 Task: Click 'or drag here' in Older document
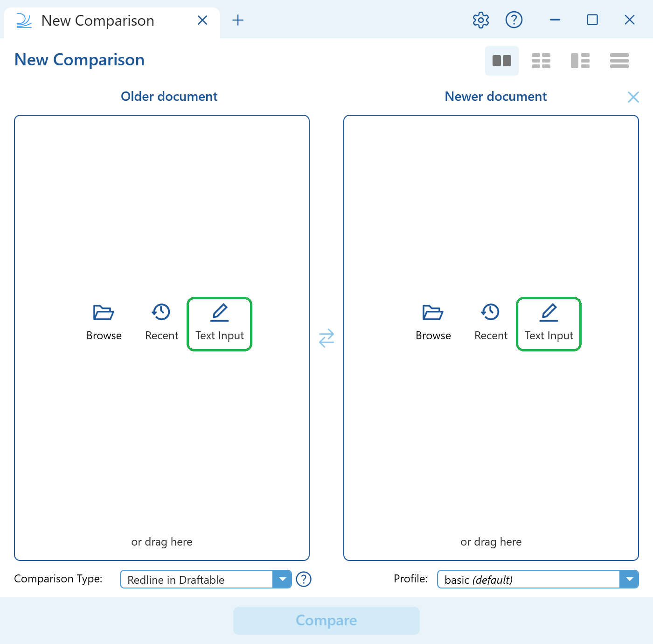pos(162,542)
